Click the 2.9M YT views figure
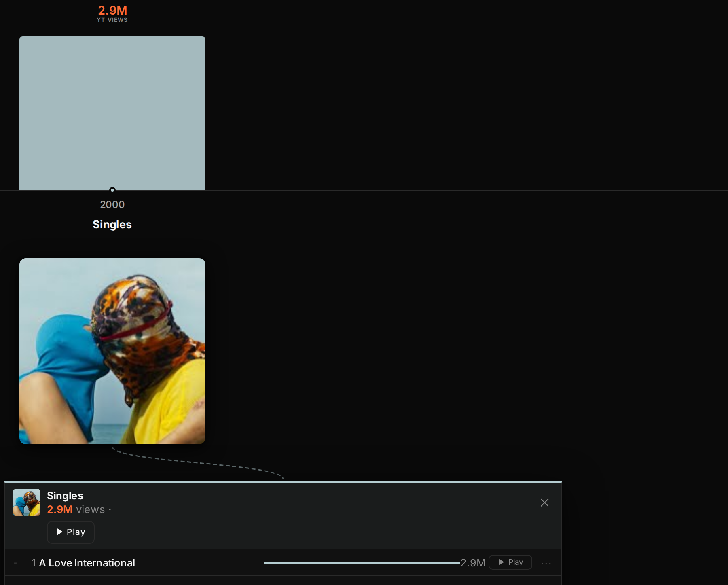Image resolution: width=728 pixels, height=585 pixels. click(112, 10)
